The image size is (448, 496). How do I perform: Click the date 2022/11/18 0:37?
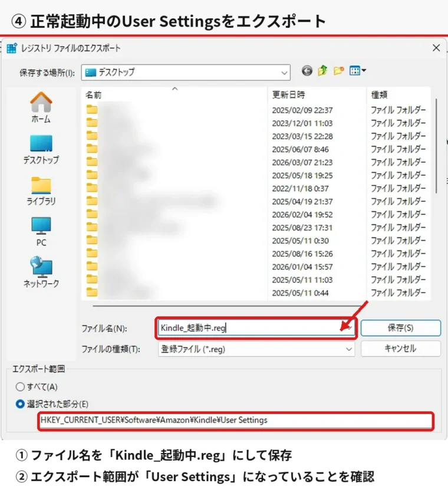click(x=300, y=189)
